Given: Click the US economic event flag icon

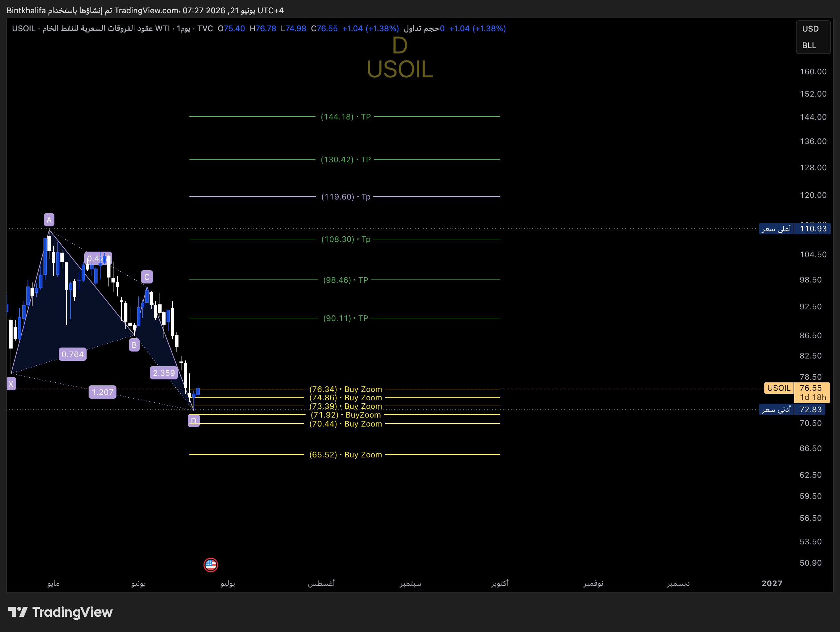Looking at the screenshot, I should point(210,565).
